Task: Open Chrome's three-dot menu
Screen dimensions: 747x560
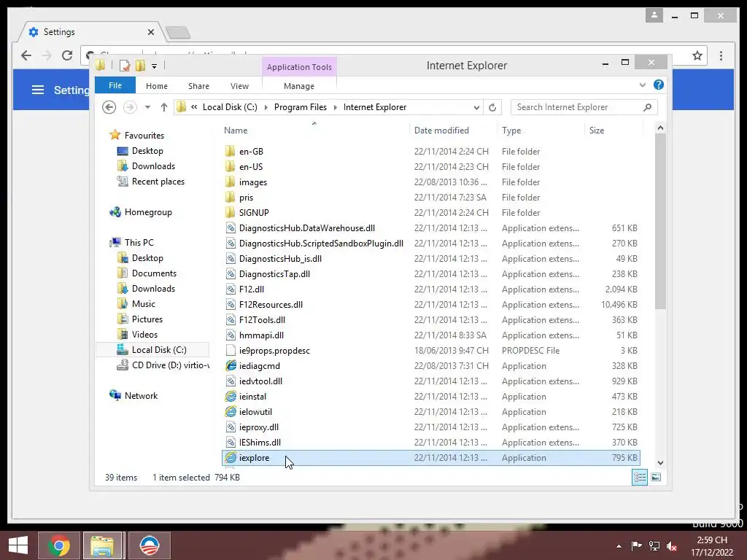Action: tap(721, 55)
